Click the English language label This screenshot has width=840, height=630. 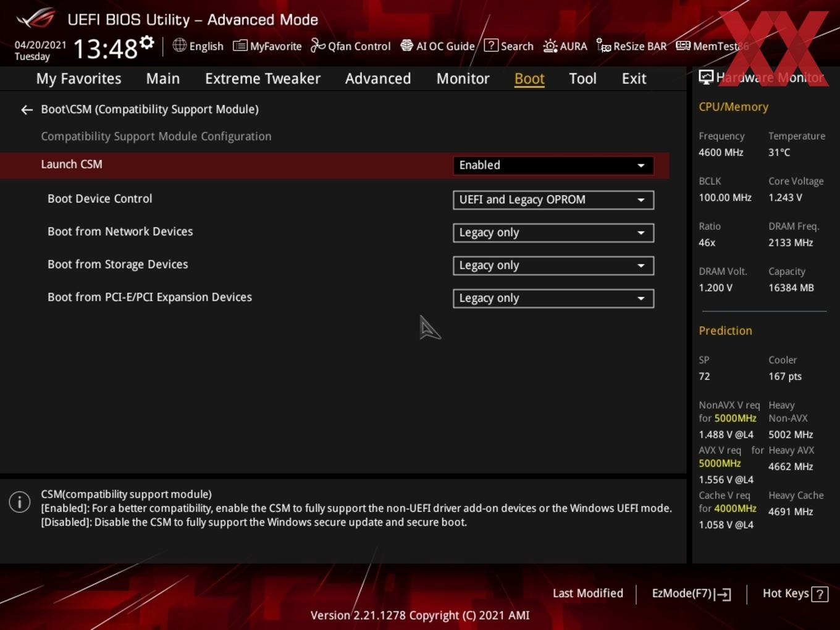coord(206,46)
